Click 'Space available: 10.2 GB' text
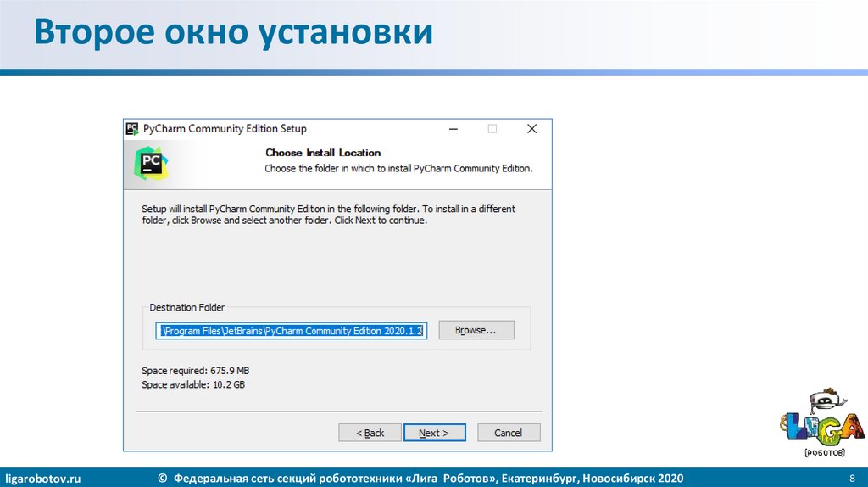This screenshot has width=868, height=487. pos(193,384)
